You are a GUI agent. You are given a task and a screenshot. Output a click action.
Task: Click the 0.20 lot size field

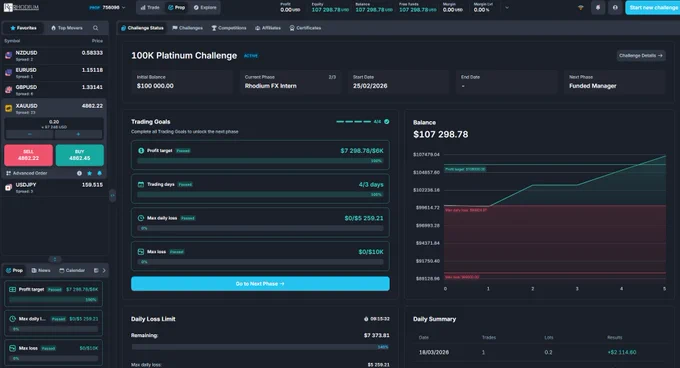tap(54, 124)
